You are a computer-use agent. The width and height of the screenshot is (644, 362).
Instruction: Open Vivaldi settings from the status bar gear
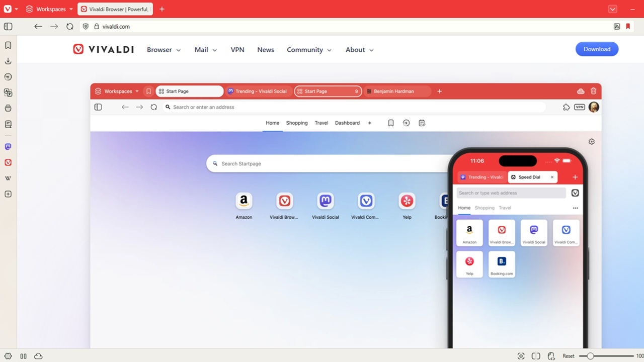point(8,355)
